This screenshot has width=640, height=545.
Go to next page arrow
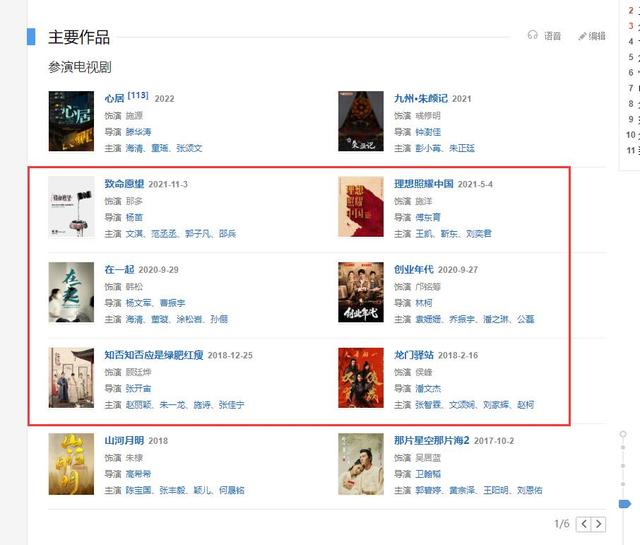coord(598,524)
